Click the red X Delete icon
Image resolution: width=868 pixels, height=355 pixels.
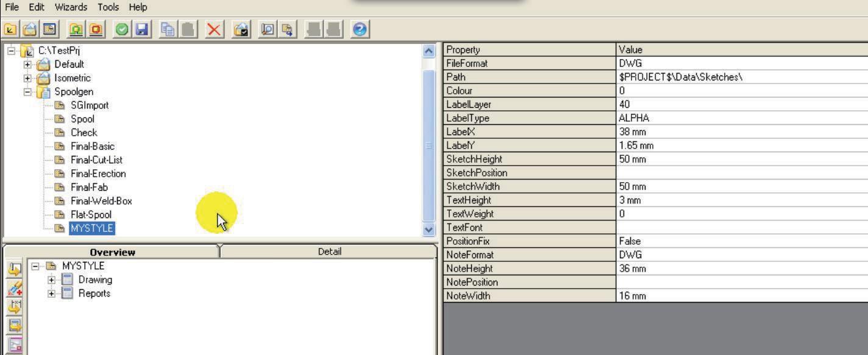[215, 29]
